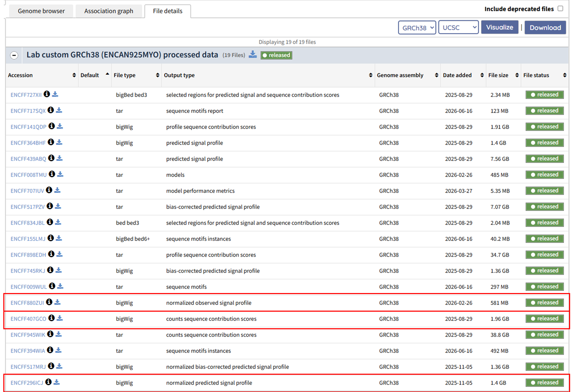The image size is (575, 392).
Task: View info popup for ENCFF517PZV
Action: (x=50, y=206)
